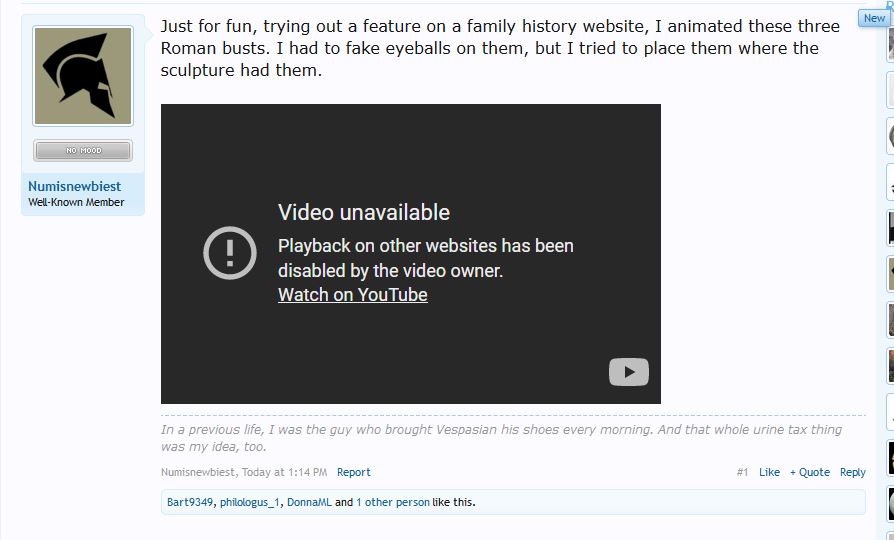
Task: Open Bart9349's profile from the likes
Action: tap(190, 502)
